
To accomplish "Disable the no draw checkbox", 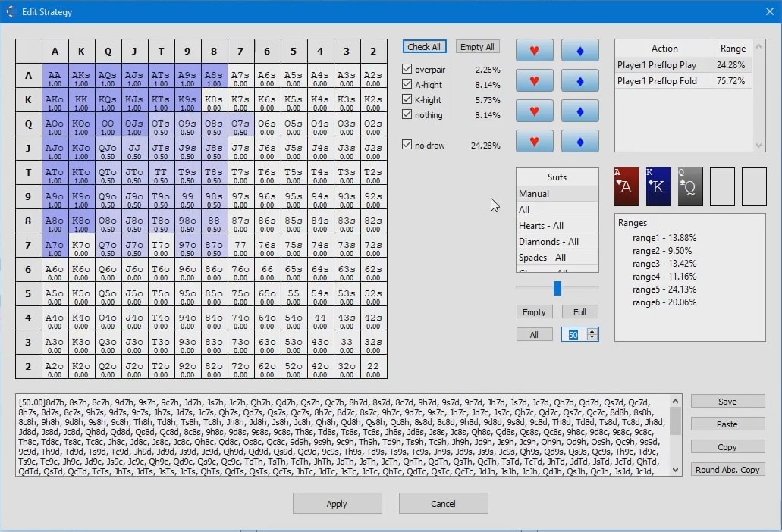I will [407, 145].
